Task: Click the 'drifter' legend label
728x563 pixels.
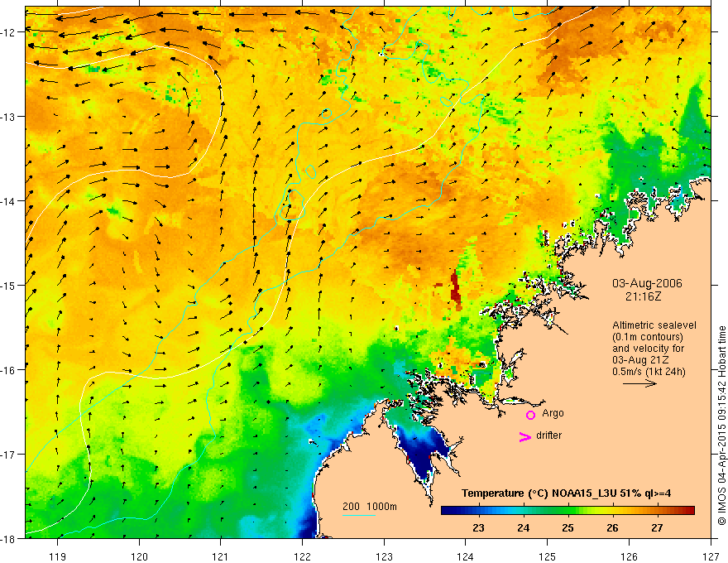Action: click(x=548, y=435)
